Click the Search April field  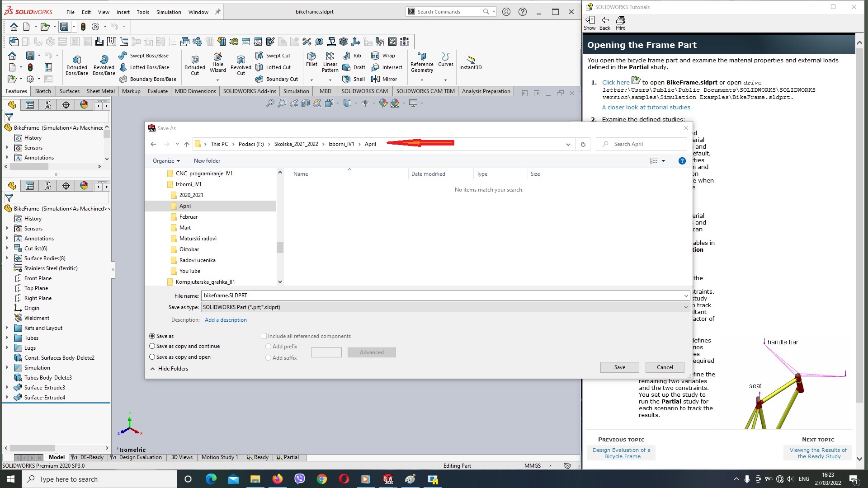point(641,144)
